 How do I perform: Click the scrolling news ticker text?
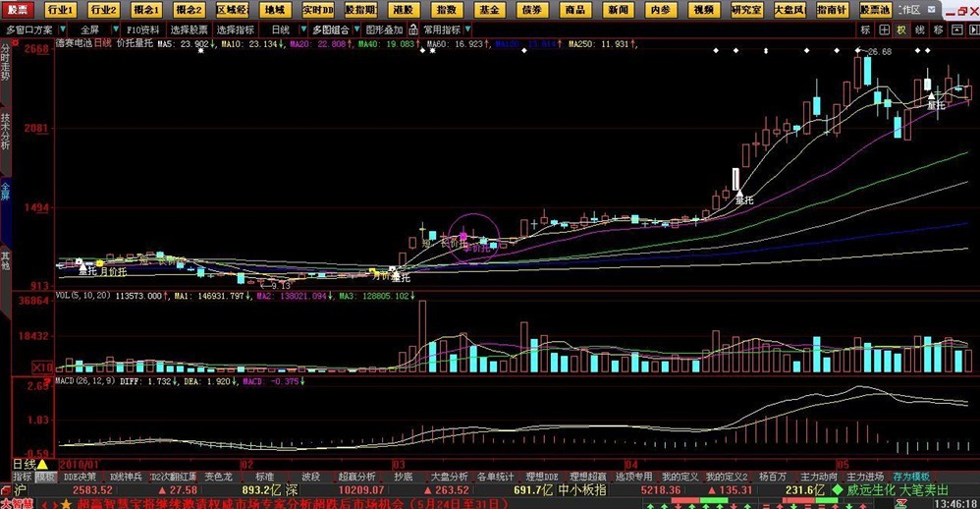tap(293, 503)
